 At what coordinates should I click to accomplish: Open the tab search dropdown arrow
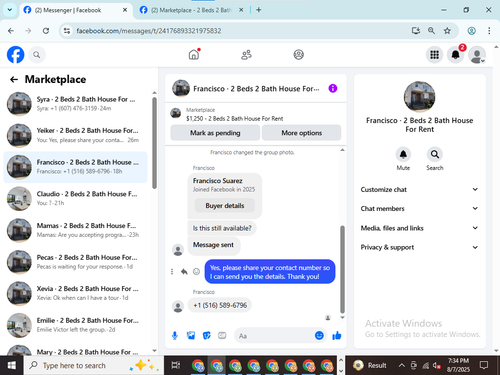(10, 10)
